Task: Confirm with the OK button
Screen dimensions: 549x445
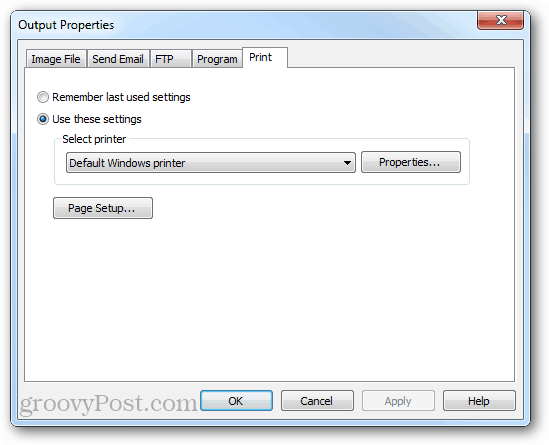Action: [236, 401]
